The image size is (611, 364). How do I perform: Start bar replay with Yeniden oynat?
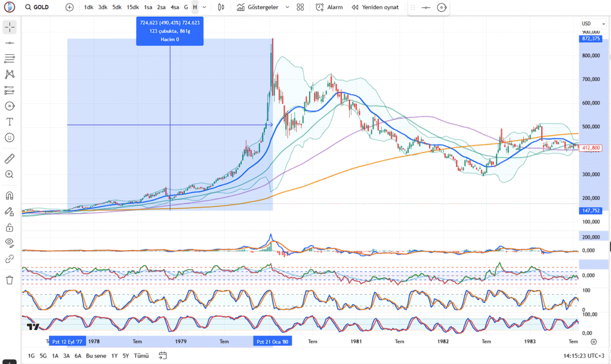[375, 7]
